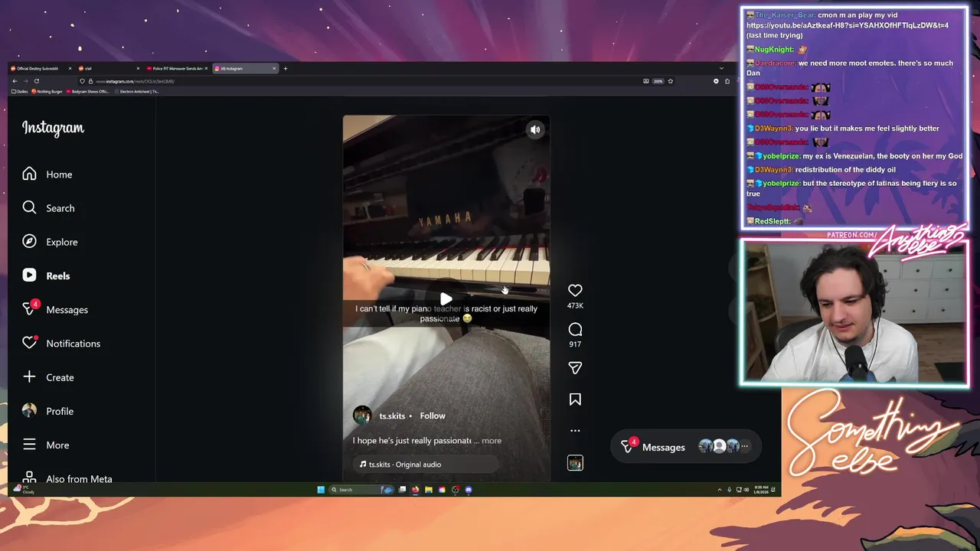Image resolution: width=980 pixels, height=551 pixels.
Task: Open Profile from the sidebar
Action: [48, 411]
